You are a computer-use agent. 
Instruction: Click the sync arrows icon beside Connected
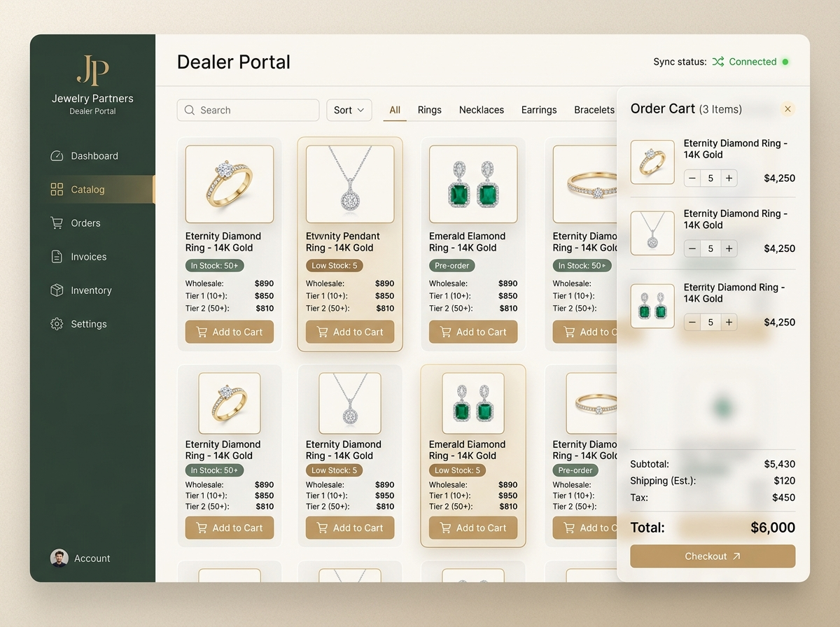tap(718, 62)
